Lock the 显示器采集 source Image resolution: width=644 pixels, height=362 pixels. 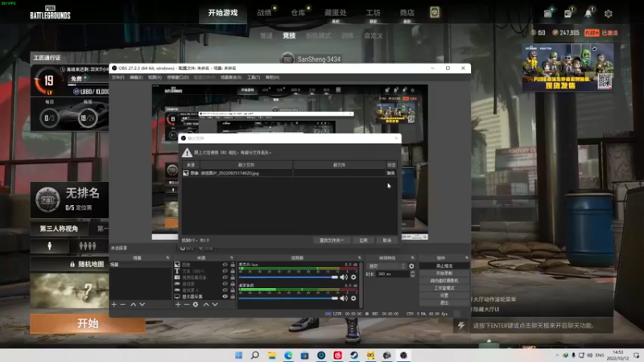(233, 296)
